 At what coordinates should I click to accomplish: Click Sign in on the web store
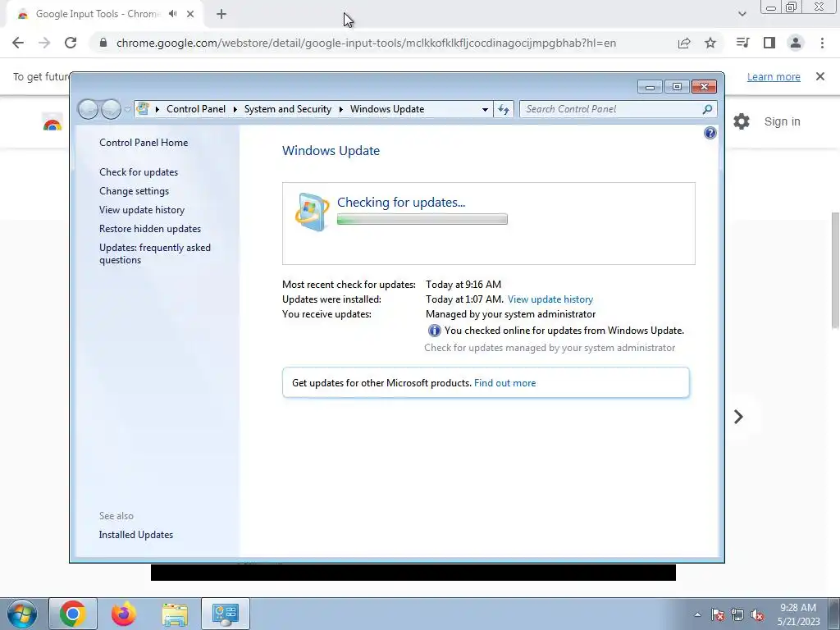pos(782,121)
